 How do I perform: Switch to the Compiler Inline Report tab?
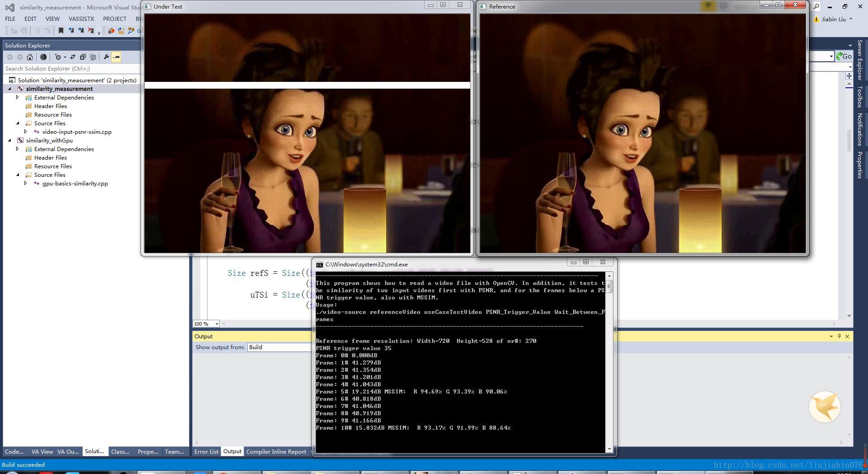[x=276, y=451]
